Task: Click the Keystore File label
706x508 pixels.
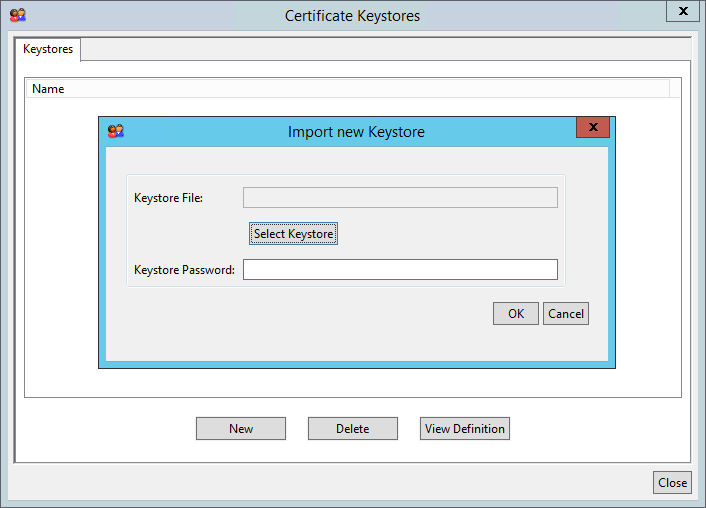Action: pos(168,198)
